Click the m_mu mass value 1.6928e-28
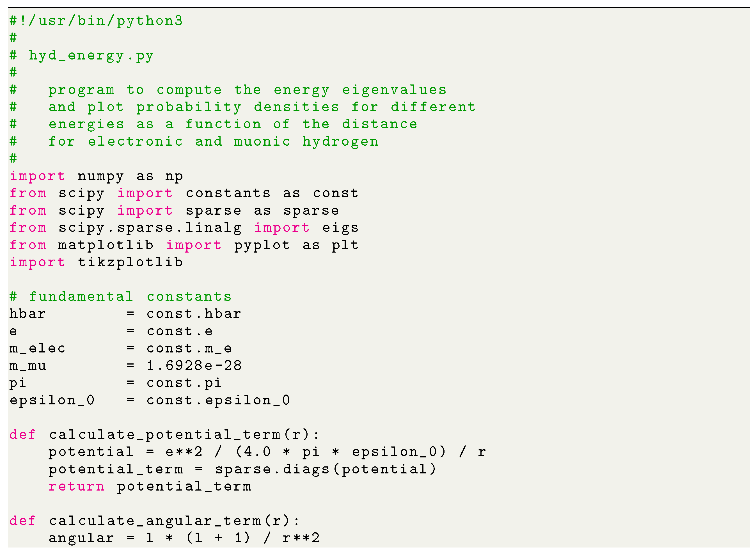 217,363
